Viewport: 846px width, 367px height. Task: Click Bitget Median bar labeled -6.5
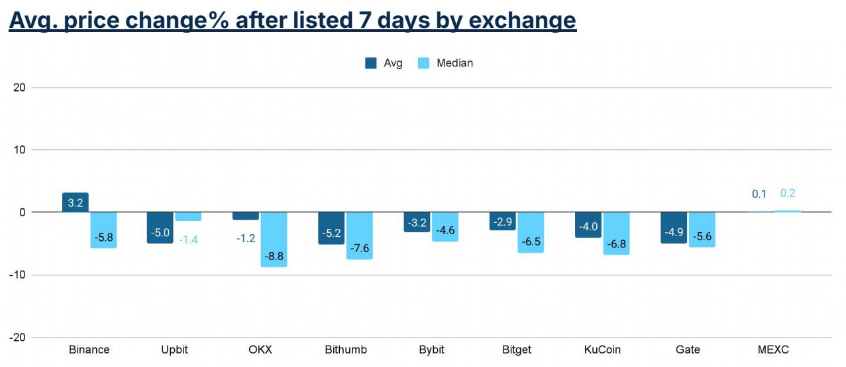pyautogui.click(x=530, y=233)
